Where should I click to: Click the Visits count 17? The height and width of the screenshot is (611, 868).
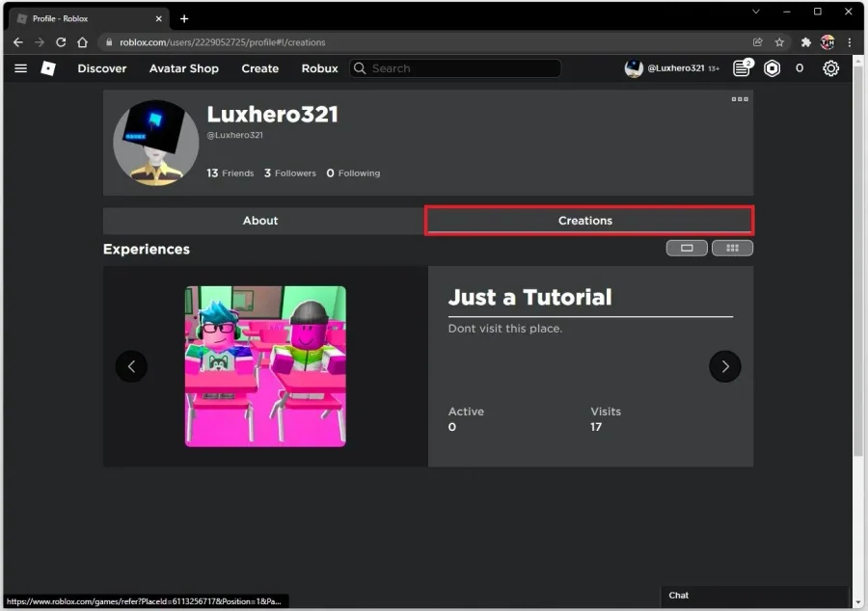pyautogui.click(x=596, y=427)
